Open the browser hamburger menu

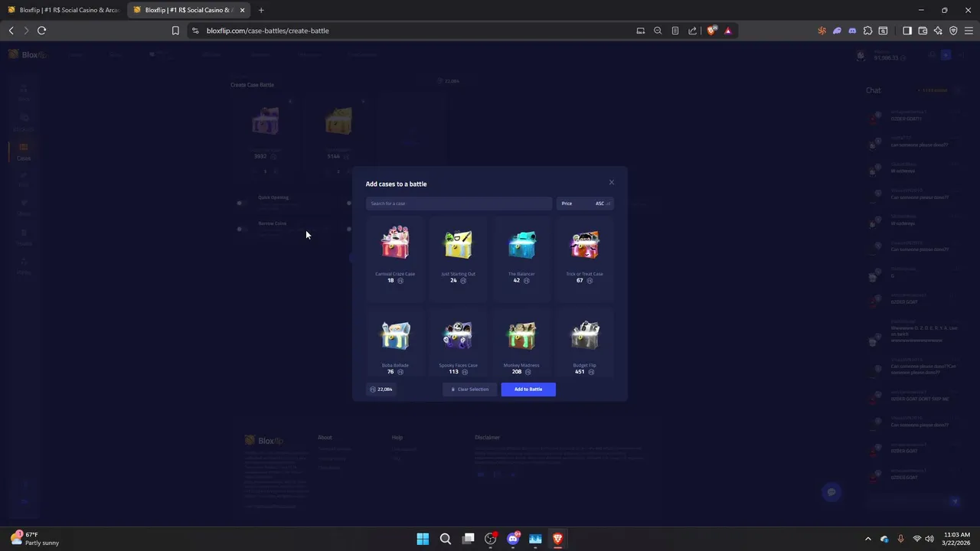968,31
